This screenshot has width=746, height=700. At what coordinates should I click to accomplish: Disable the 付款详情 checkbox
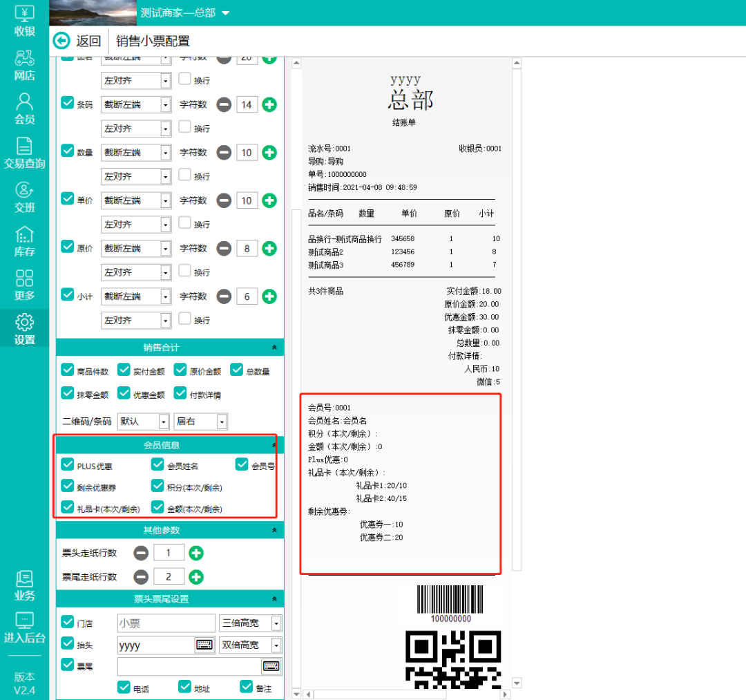point(180,392)
